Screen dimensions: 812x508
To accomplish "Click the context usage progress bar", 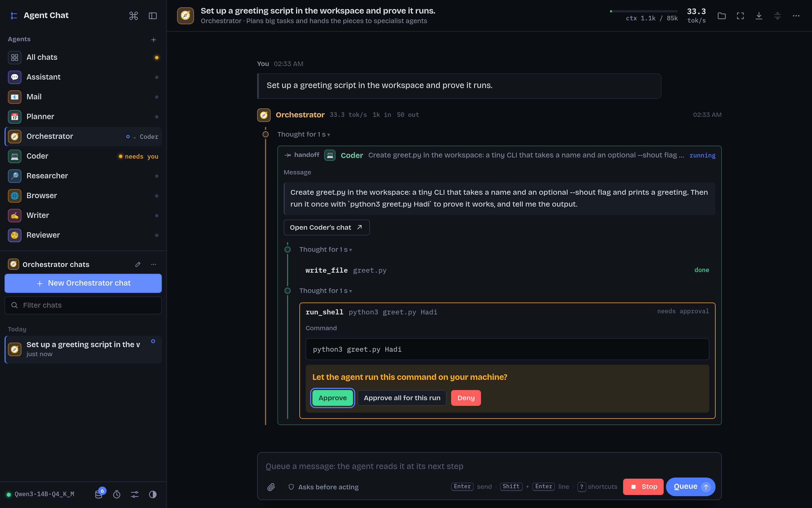I will click(x=644, y=11).
